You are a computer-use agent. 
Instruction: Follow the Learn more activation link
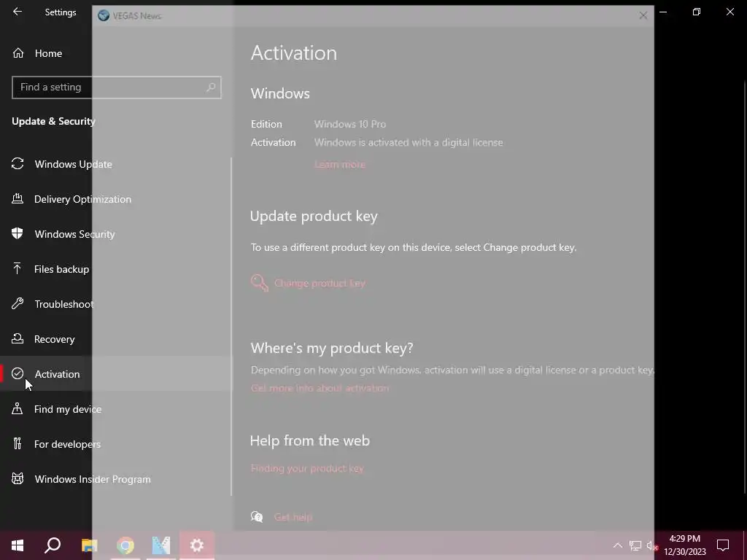[x=340, y=164]
